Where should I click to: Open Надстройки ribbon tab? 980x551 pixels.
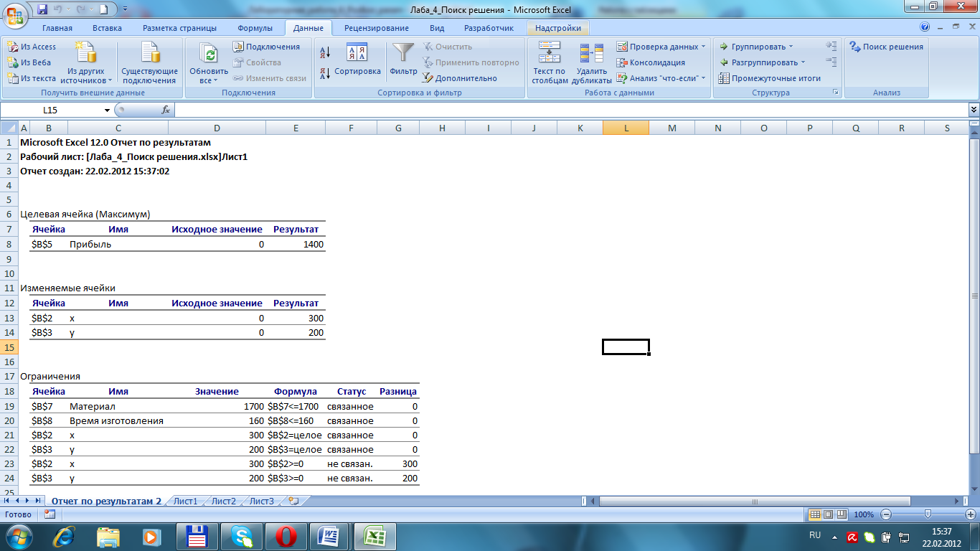click(x=558, y=28)
